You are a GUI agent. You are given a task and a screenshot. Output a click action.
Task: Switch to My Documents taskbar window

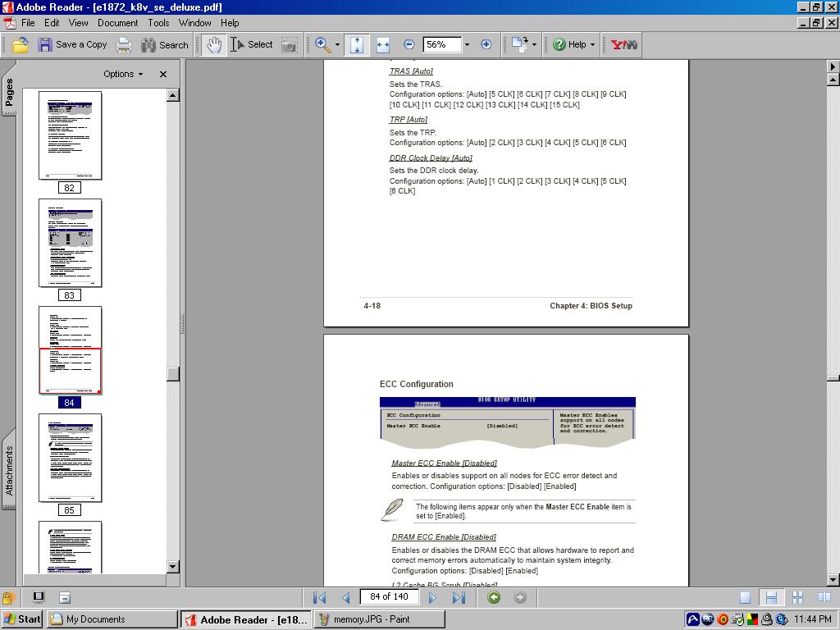point(112,619)
